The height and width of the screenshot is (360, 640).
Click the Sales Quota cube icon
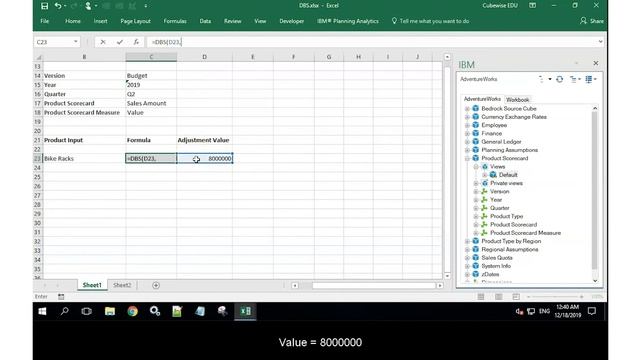pos(476,258)
